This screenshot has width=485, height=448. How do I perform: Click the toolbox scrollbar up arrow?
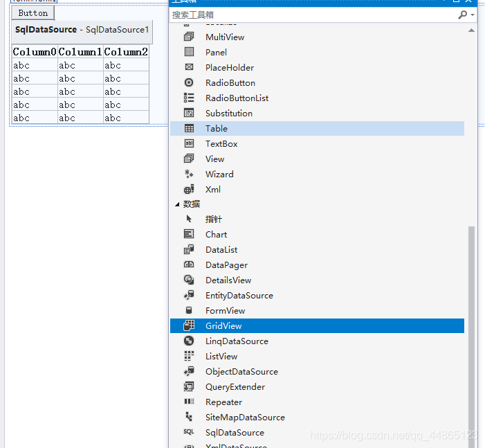tap(471, 30)
